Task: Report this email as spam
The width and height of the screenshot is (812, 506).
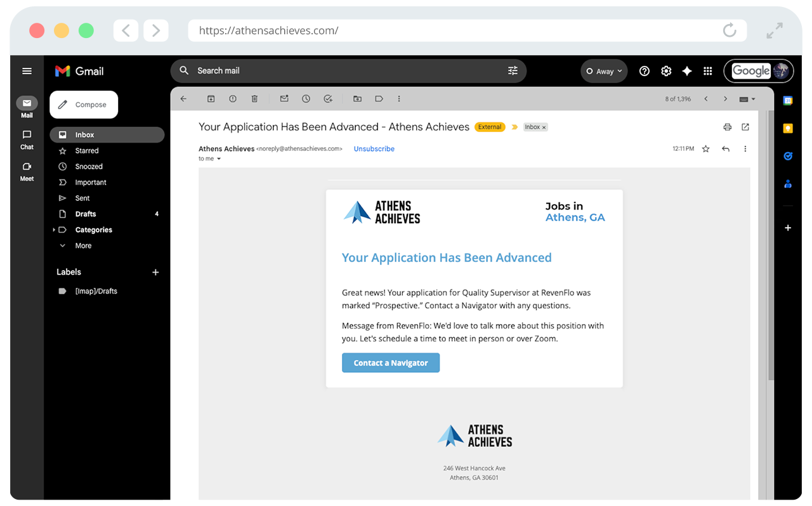Action: (x=233, y=99)
